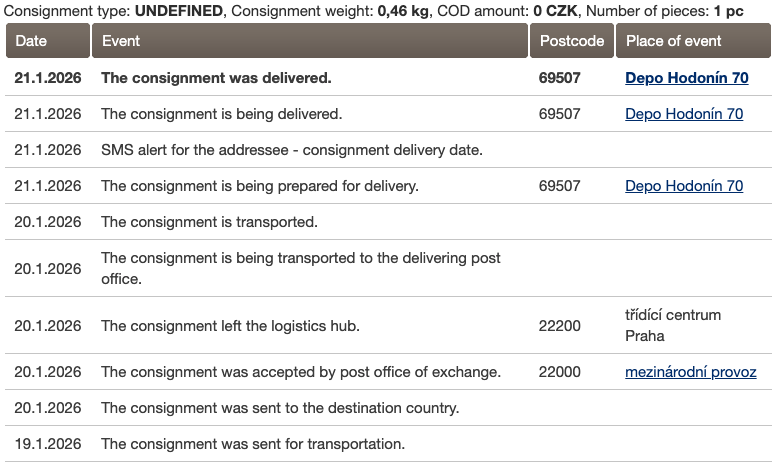Click "The consignment left the logistics hub." text
The height and width of the screenshot is (466, 777).
(x=230, y=325)
